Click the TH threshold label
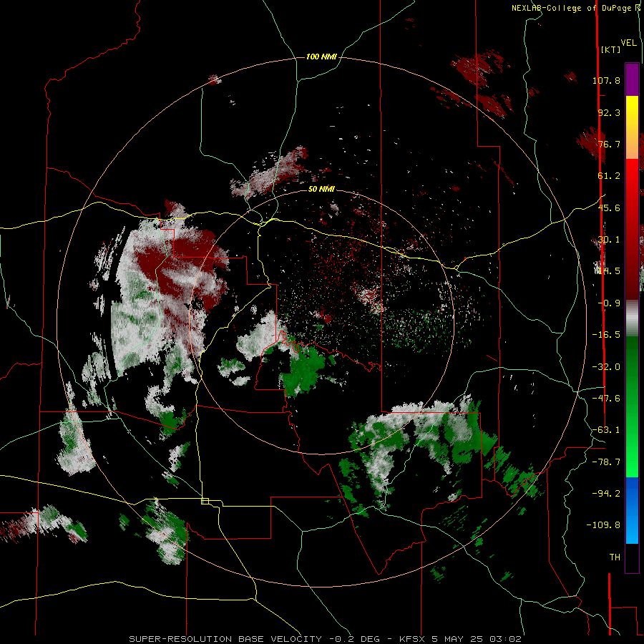 615,557
